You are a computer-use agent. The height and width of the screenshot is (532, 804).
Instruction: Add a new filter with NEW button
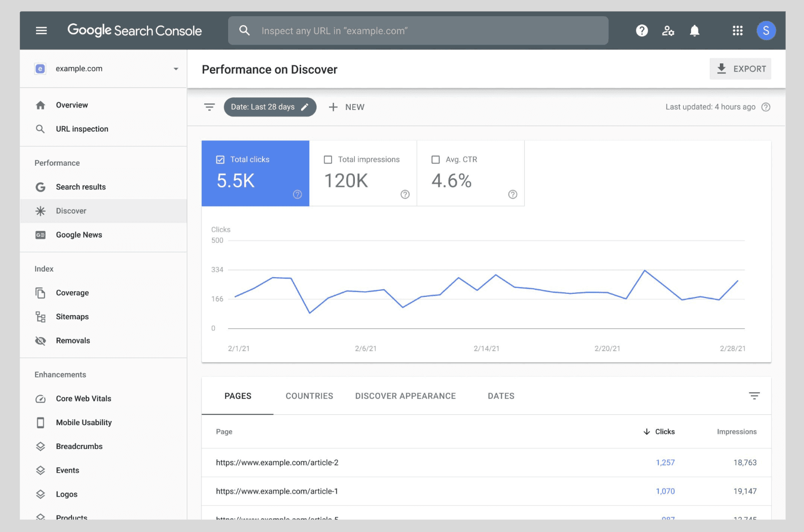[x=347, y=107]
